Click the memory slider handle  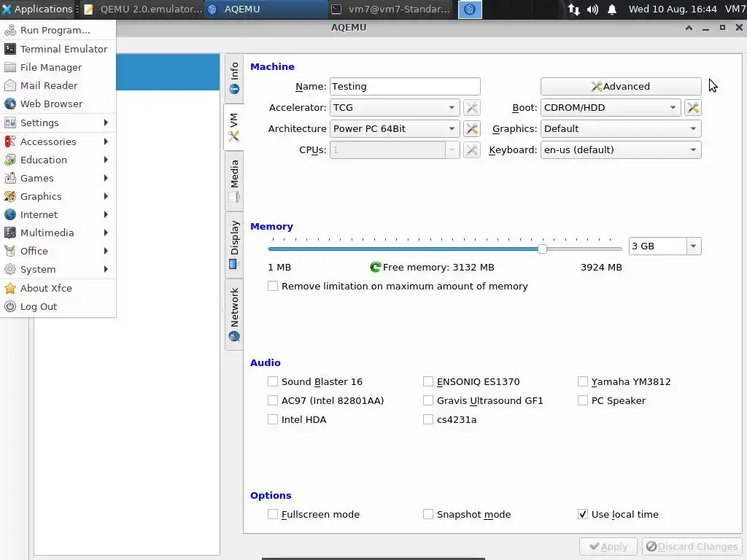[542, 249]
